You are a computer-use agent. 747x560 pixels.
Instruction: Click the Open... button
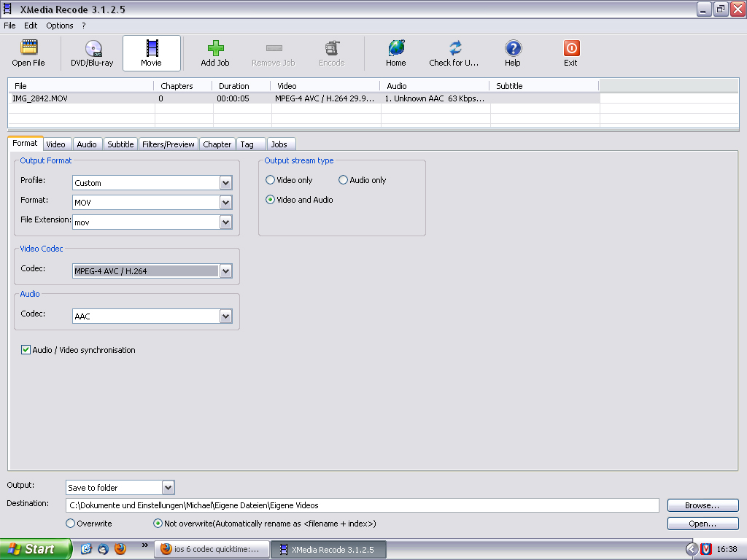point(703,524)
